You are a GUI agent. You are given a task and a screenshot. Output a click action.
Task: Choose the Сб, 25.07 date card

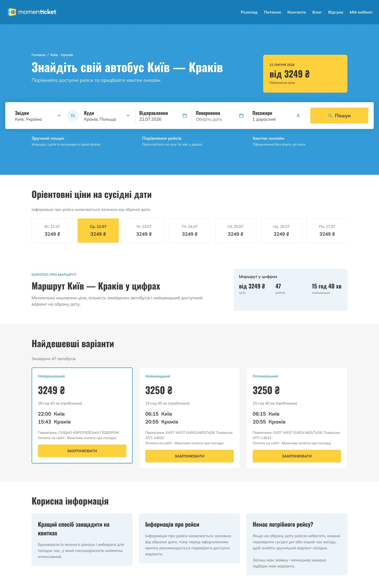click(236, 231)
